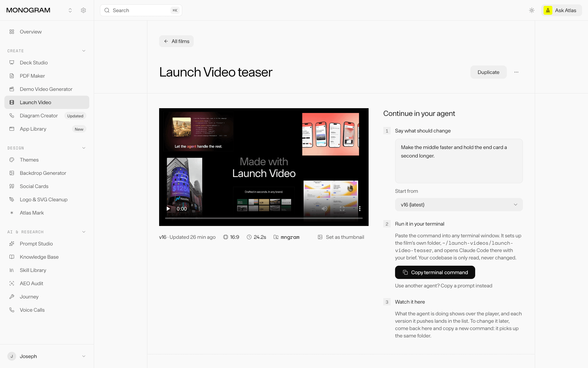Open the more options ellipsis near Duplicate
This screenshot has width=588, height=368.
(x=516, y=72)
